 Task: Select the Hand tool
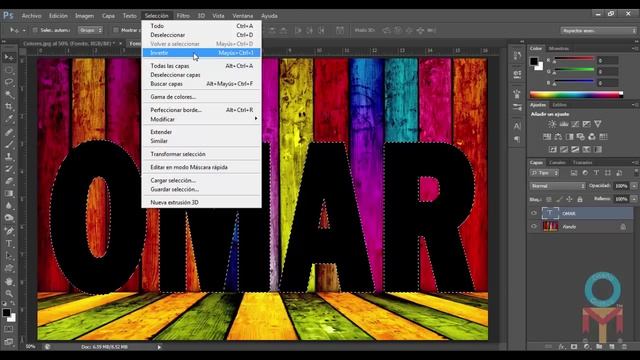click(9, 281)
